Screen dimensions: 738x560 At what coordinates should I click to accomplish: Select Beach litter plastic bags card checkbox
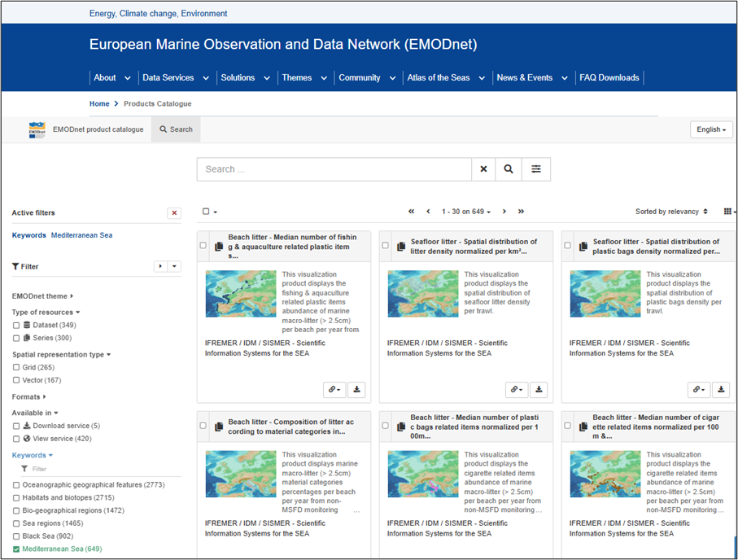(x=385, y=426)
